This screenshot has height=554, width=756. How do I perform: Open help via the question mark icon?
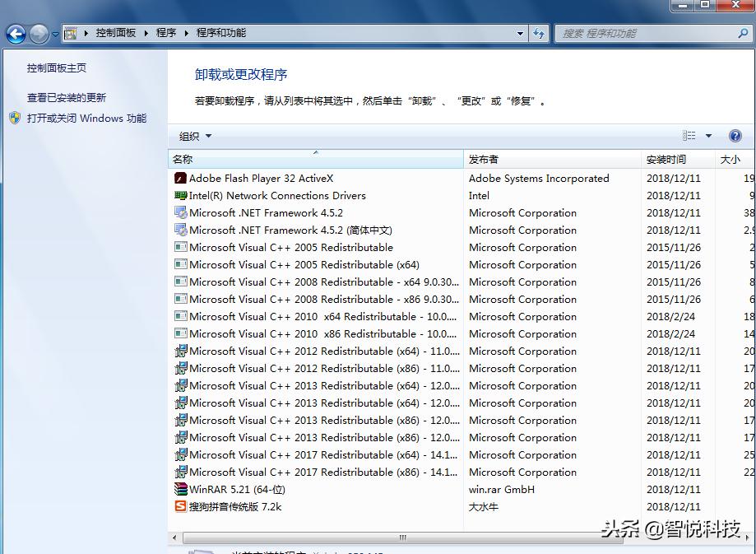click(735, 135)
